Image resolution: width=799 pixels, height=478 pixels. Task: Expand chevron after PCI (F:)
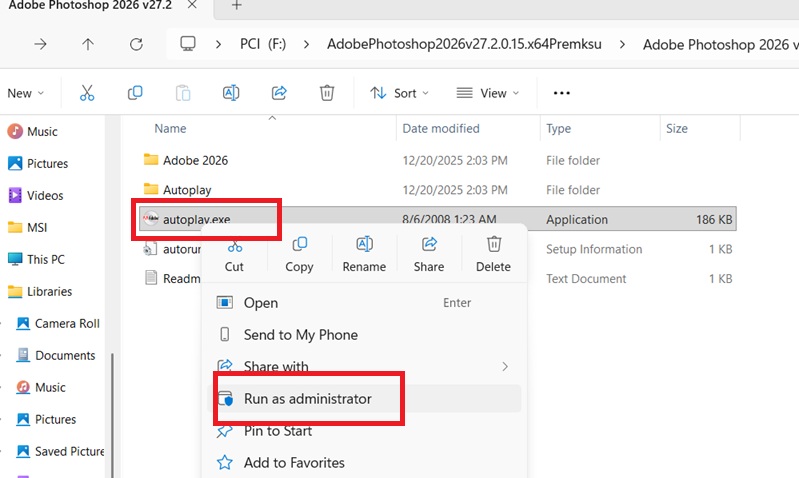[306, 45]
